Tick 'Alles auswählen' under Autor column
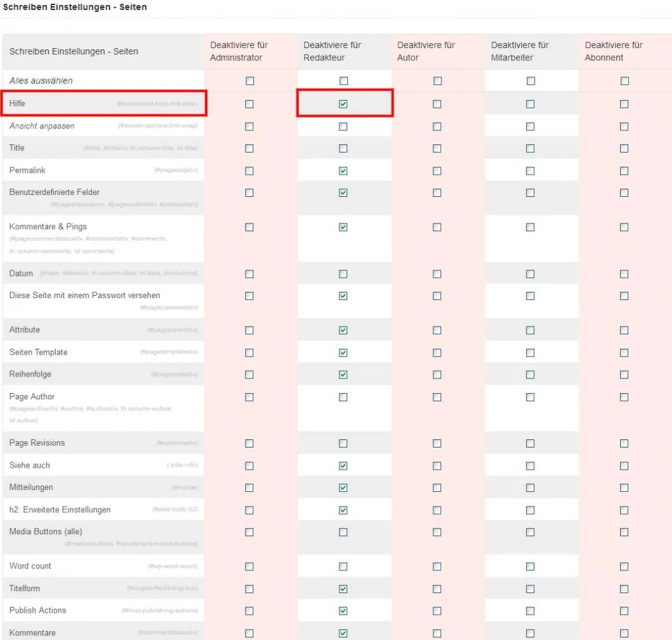 coord(437,80)
